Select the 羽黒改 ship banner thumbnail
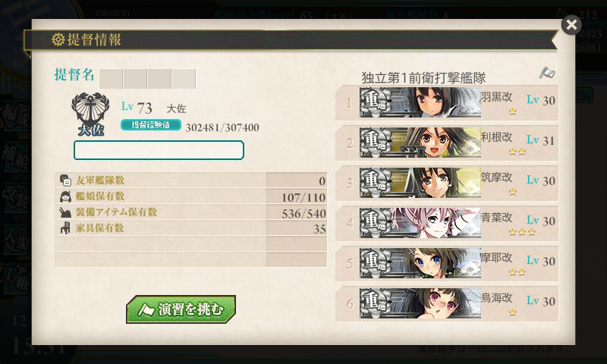Screen dimensions: 607x364 click(420, 102)
